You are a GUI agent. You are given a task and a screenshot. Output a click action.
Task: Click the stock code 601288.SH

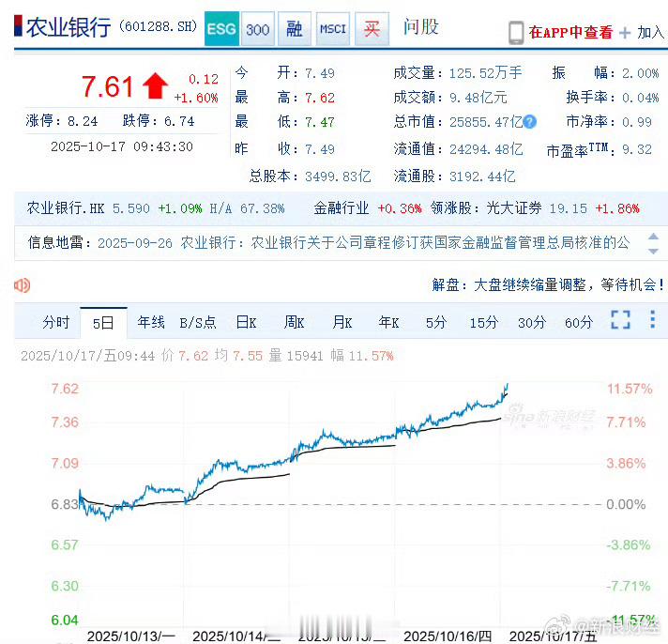tap(158, 26)
